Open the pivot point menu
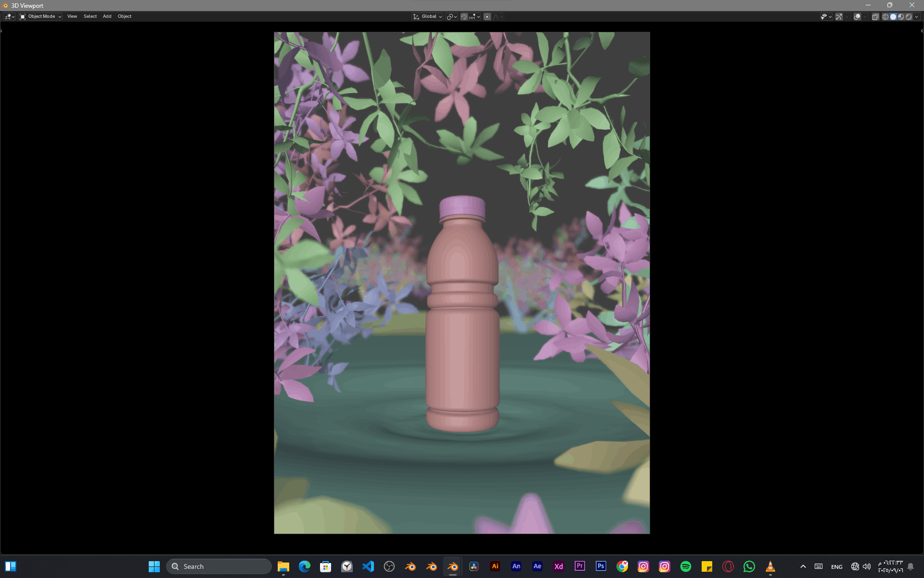Image resolution: width=924 pixels, height=578 pixels. [x=451, y=16]
